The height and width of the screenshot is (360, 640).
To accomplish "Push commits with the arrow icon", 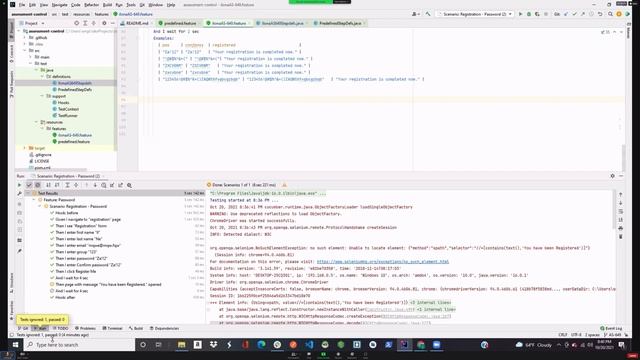I will click(583, 14).
